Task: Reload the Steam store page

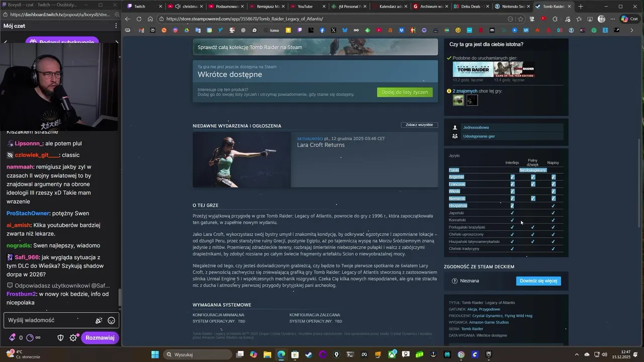Action: point(139,19)
